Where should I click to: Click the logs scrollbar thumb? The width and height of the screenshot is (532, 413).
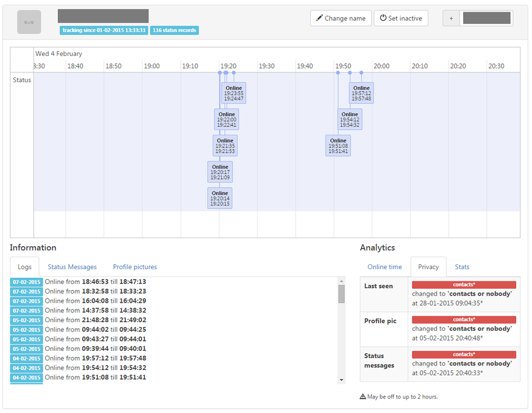pos(341,294)
